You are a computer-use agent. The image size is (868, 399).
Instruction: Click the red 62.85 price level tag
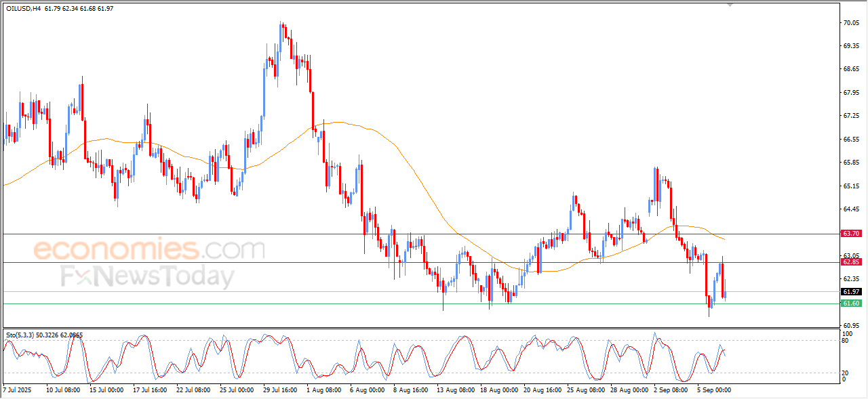coord(850,262)
